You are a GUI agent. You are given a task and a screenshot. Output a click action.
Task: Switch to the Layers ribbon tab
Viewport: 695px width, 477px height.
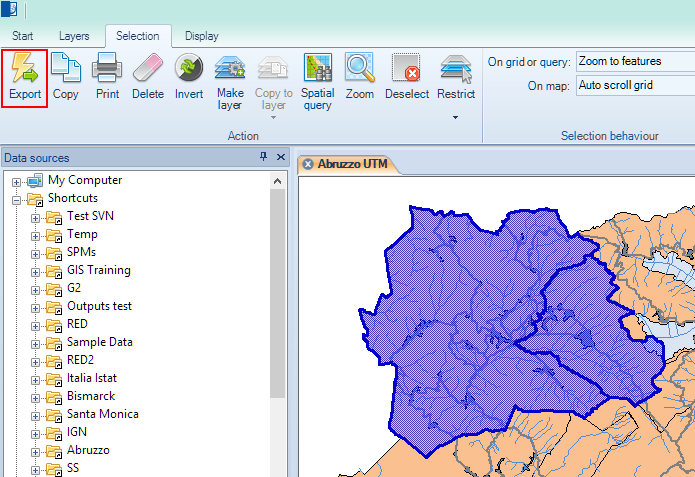[74, 36]
